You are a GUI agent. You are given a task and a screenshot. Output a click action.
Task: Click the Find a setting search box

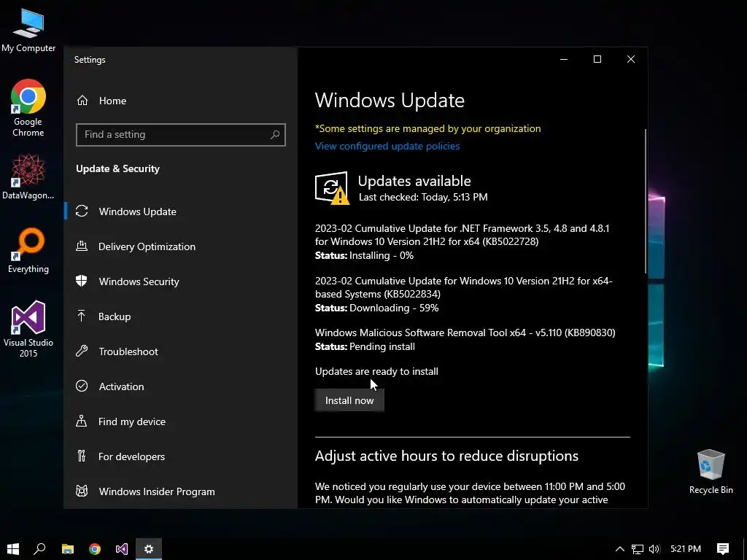click(181, 135)
